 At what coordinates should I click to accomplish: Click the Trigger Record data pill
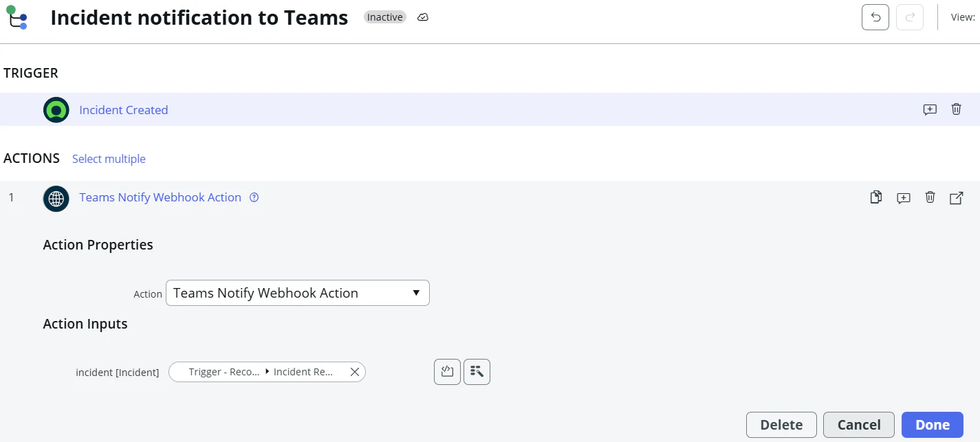267,372
